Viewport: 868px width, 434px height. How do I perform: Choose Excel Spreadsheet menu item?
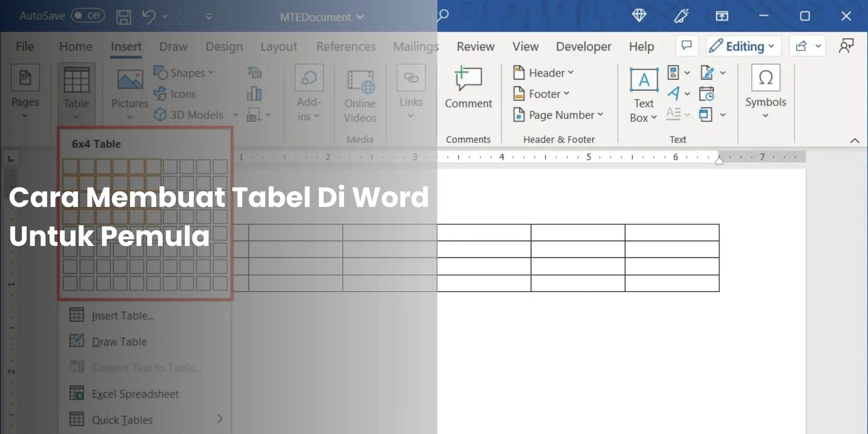coord(145,394)
